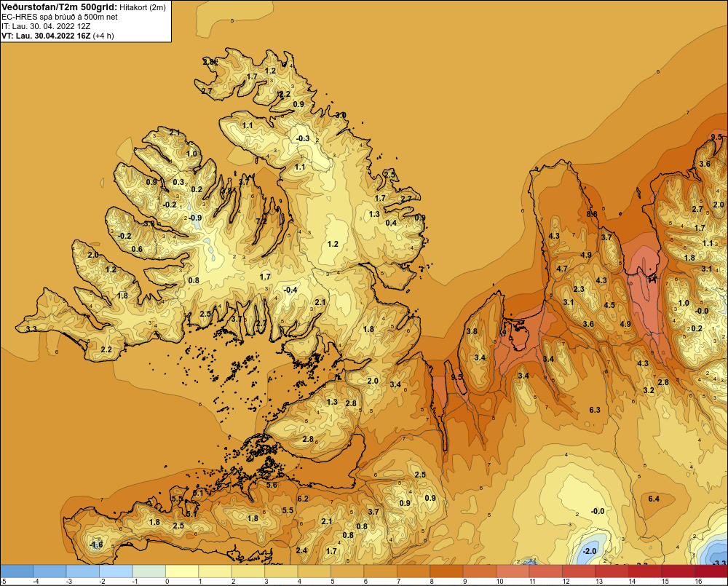This screenshot has height=586, width=728.
Task: Click the '6.3' temperature value on the map
Action: click(x=595, y=410)
